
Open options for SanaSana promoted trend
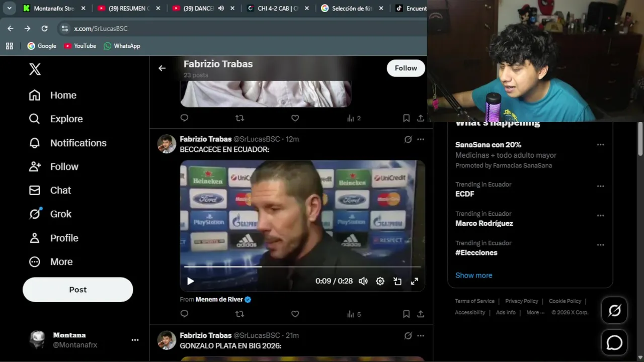coord(600,145)
